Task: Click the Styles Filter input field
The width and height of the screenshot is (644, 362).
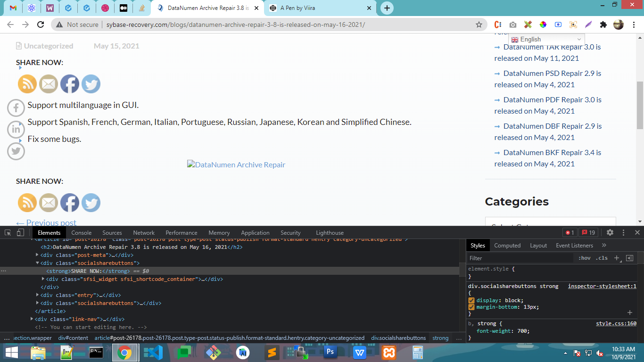Action: [520, 258]
